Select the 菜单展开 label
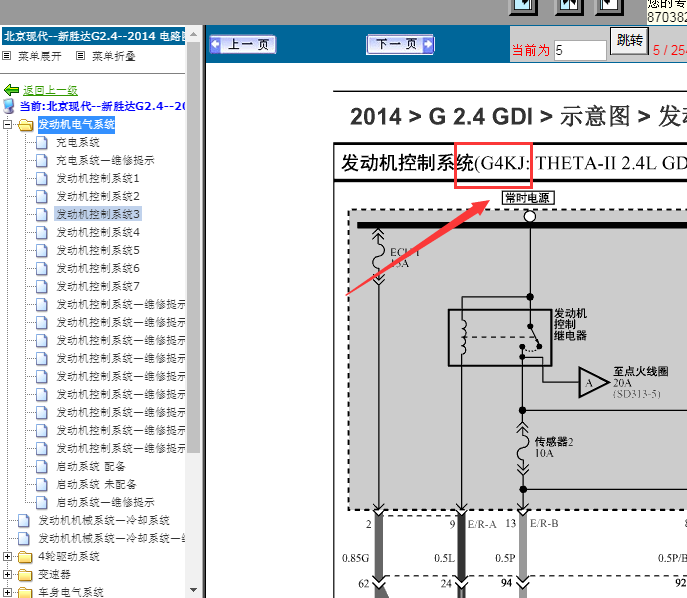 [x=39, y=56]
